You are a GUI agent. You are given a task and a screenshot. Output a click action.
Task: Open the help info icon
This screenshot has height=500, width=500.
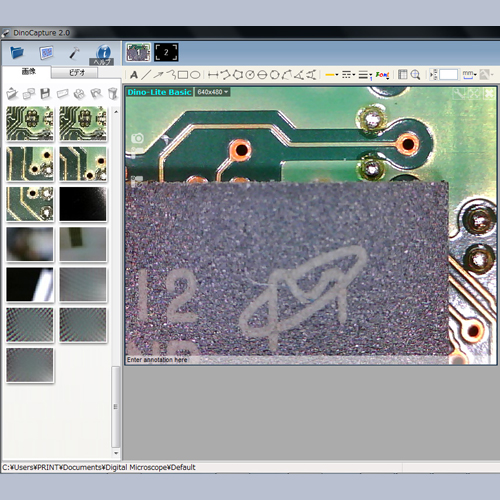(103, 54)
